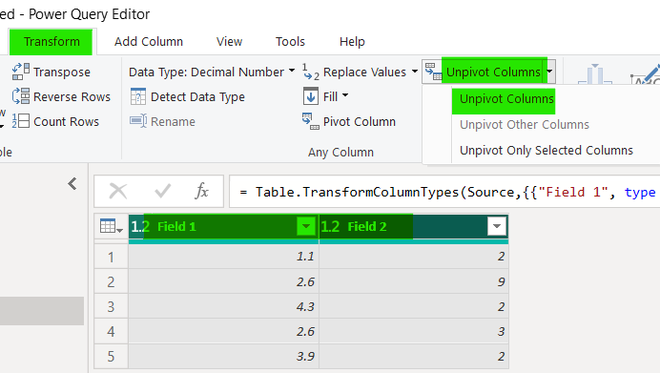Click the Fill down icon
The image size is (660, 373).
(x=311, y=96)
